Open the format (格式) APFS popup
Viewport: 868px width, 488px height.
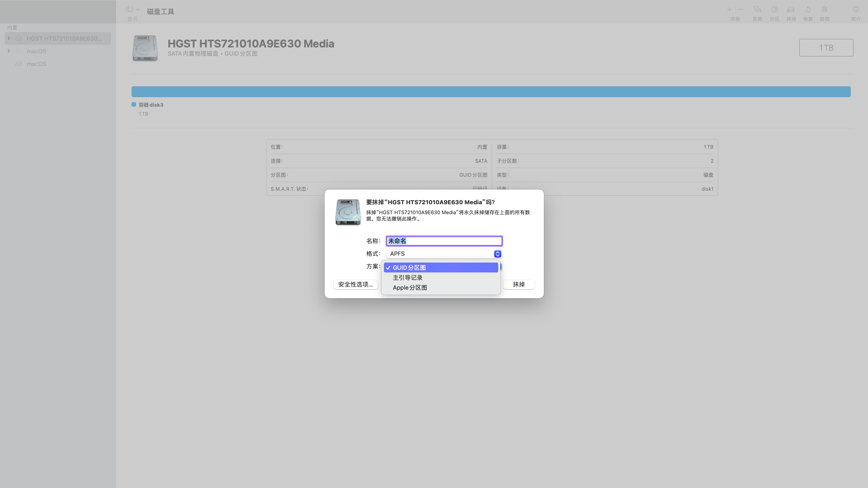click(x=444, y=254)
